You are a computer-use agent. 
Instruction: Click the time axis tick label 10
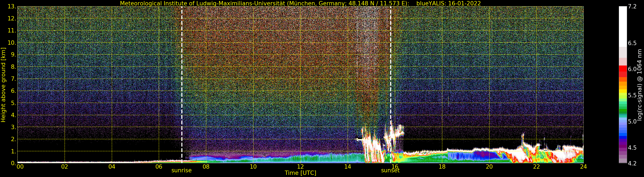click(253, 166)
